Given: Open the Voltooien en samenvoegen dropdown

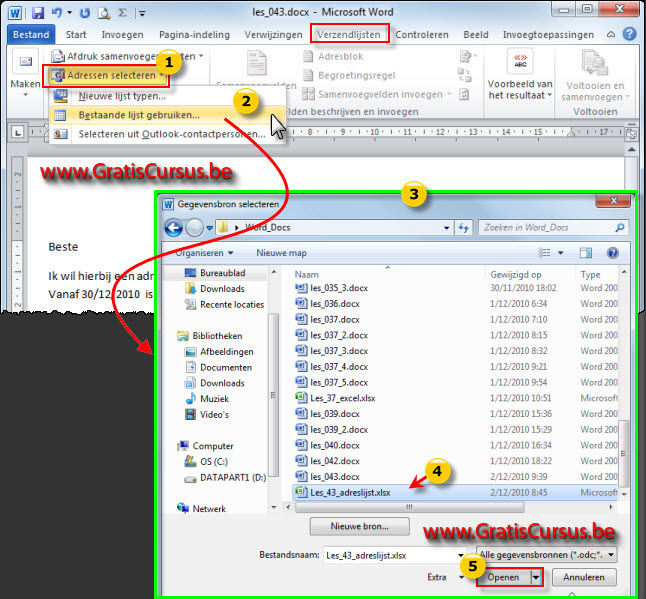Looking at the screenshot, I should pyautogui.click(x=594, y=76).
